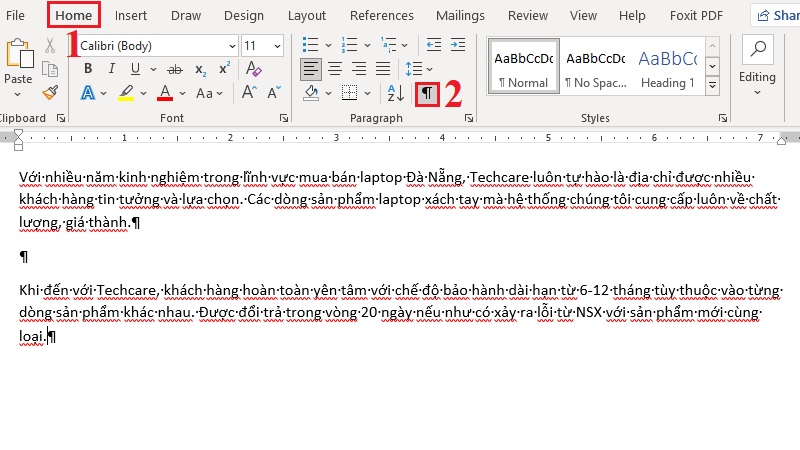Image resolution: width=800 pixels, height=450 pixels.
Task: Click the Copy icon
Action: (x=49, y=69)
